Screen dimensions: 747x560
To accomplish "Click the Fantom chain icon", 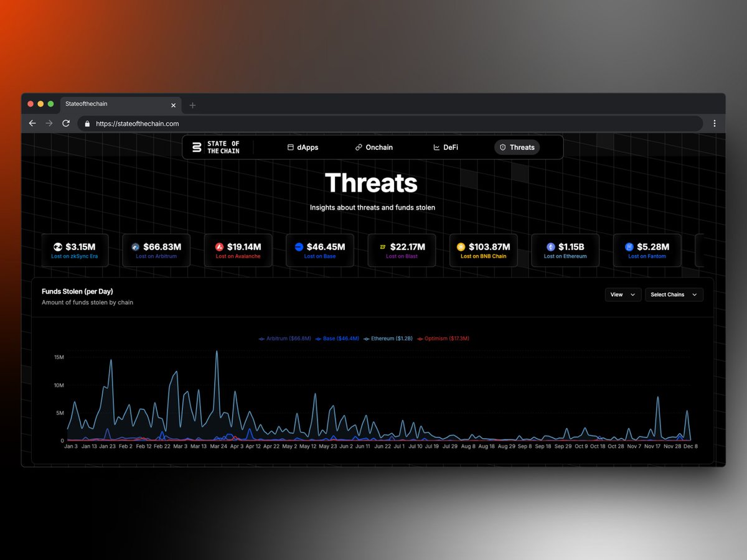I will coord(629,247).
